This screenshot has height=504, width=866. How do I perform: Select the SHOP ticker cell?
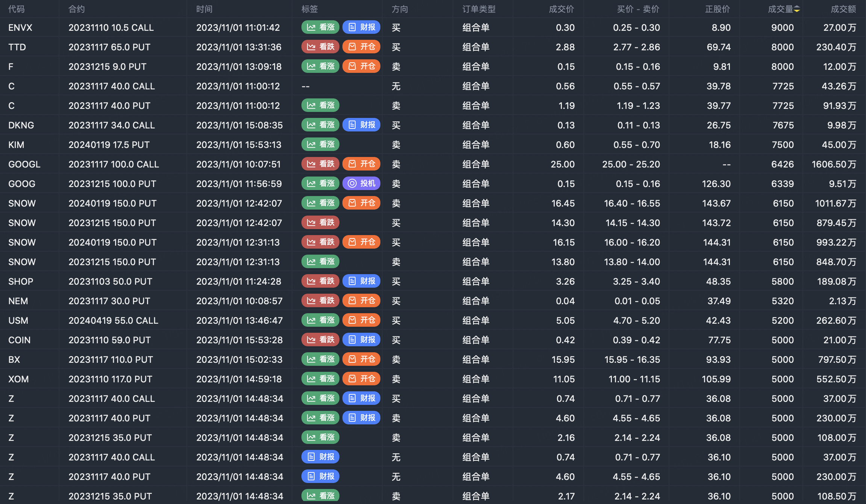coord(21,281)
